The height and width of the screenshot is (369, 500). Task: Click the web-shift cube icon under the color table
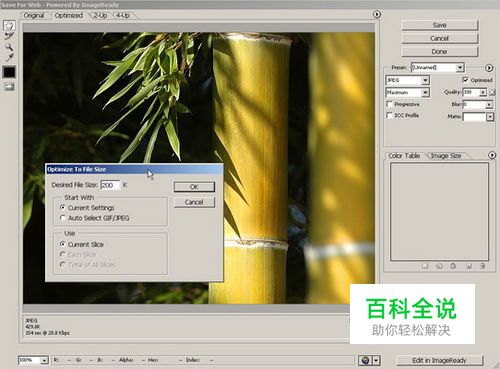click(x=439, y=266)
